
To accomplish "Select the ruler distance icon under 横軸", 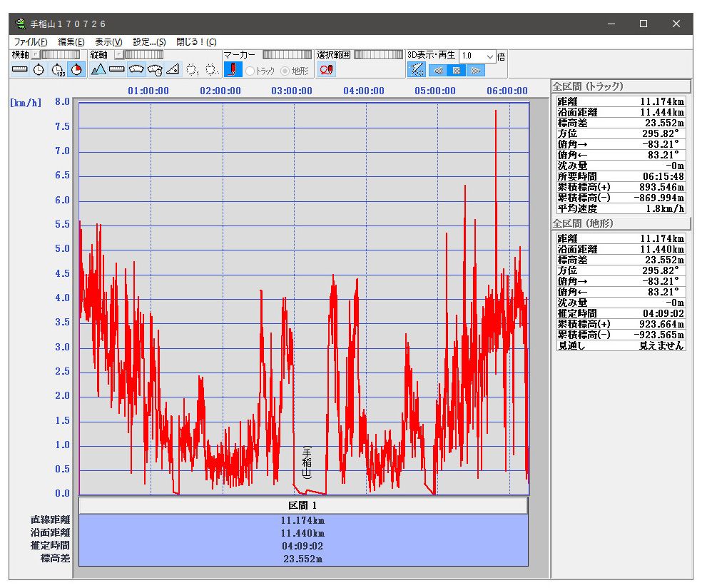I will click(20, 69).
